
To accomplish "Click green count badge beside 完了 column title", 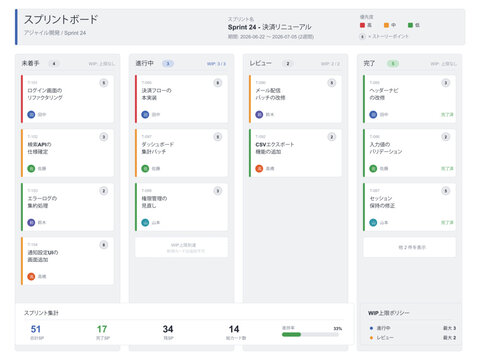I will pos(393,63).
